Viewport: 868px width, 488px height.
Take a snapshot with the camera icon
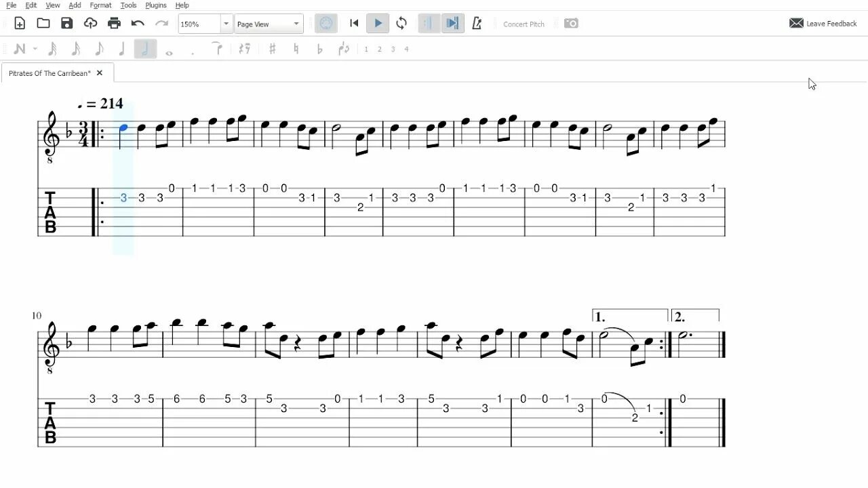pos(571,24)
